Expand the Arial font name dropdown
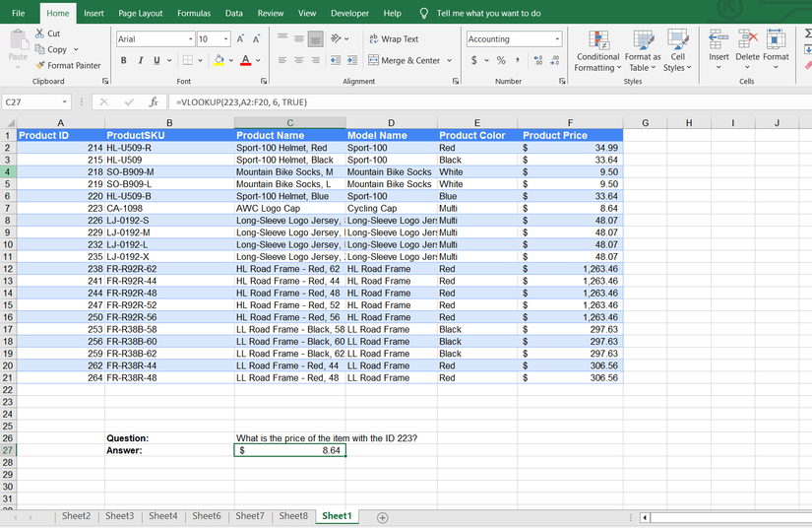Viewport: 812px width, 528px height. click(190, 39)
